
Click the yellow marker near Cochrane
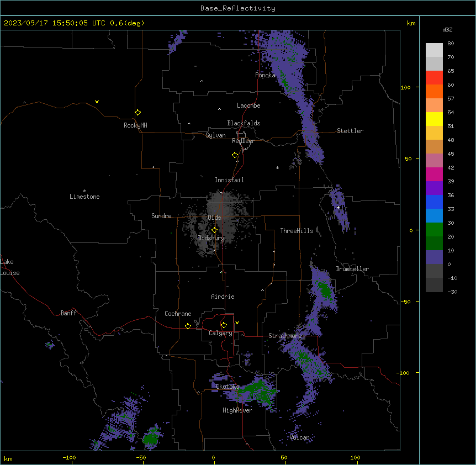[188, 326]
